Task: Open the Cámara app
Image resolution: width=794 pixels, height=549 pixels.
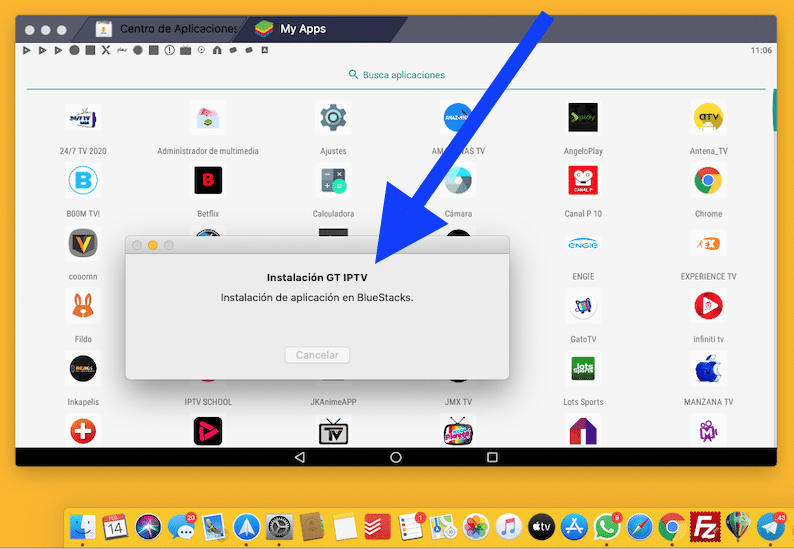Action: pyautogui.click(x=458, y=181)
